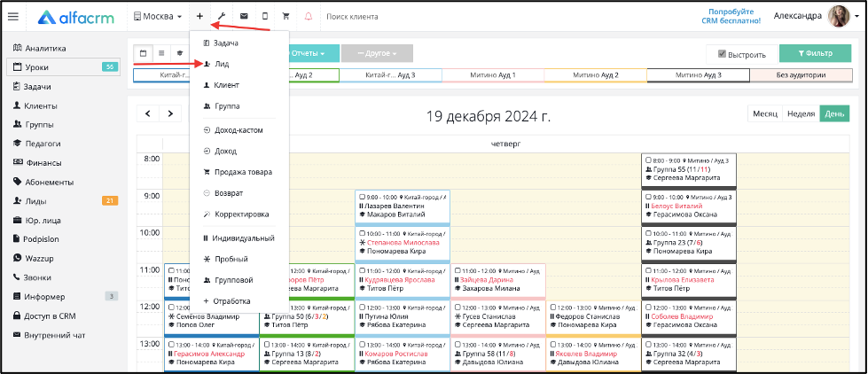Switch to calendar view icon
Screen dimensions: 868x374
click(144, 54)
